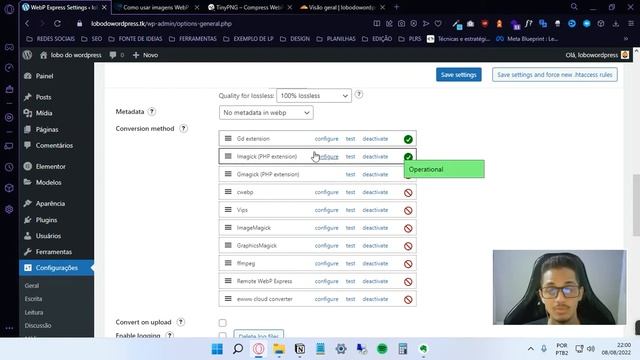The image size is (640, 360).
Task: Click the not-operational status icon for Vips
Action: [x=408, y=211]
